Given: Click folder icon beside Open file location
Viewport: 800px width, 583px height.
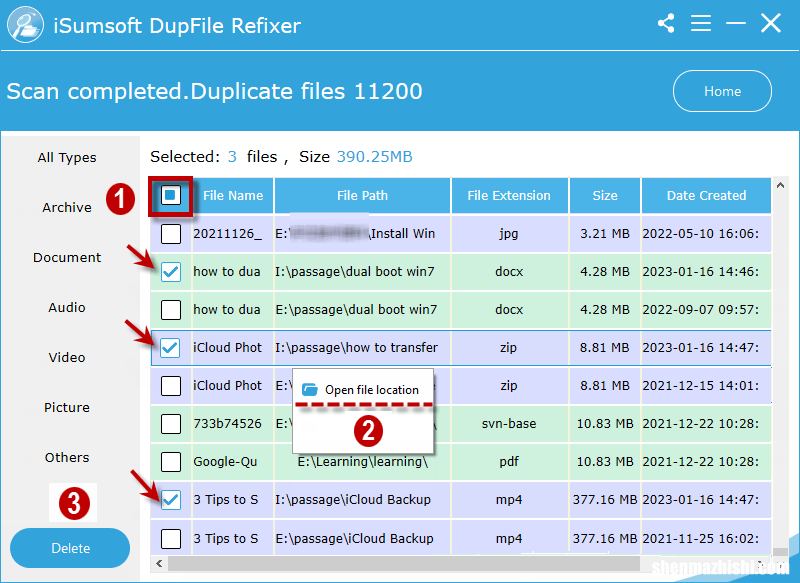Looking at the screenshot, I should (x=310, y=390).
